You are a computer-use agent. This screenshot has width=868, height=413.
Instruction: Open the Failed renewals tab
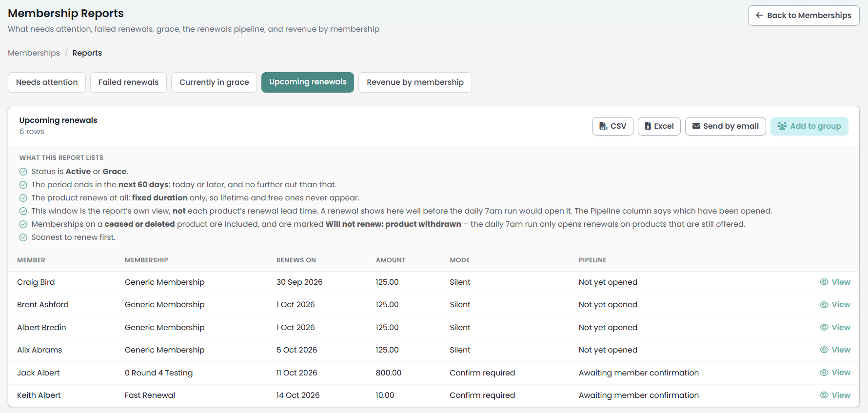[x=128, y=82]
